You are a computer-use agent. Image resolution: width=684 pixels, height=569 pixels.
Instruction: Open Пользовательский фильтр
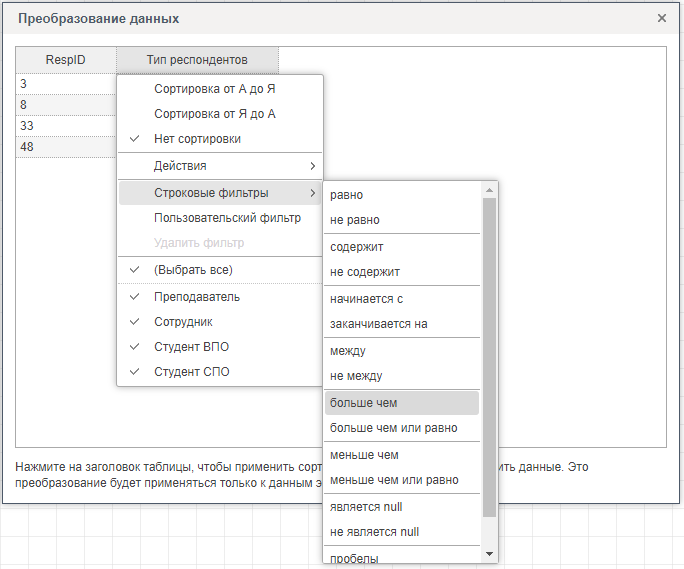coord(227,218)
